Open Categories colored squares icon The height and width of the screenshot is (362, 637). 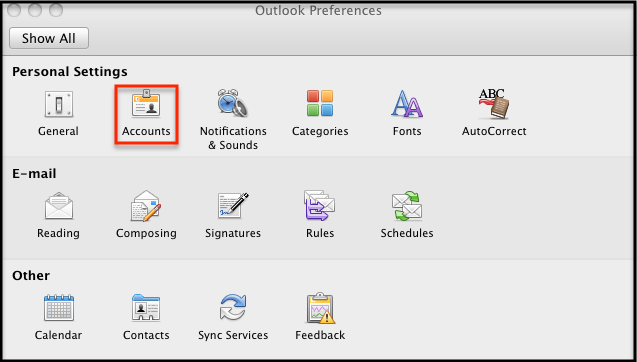coord(320,103)
